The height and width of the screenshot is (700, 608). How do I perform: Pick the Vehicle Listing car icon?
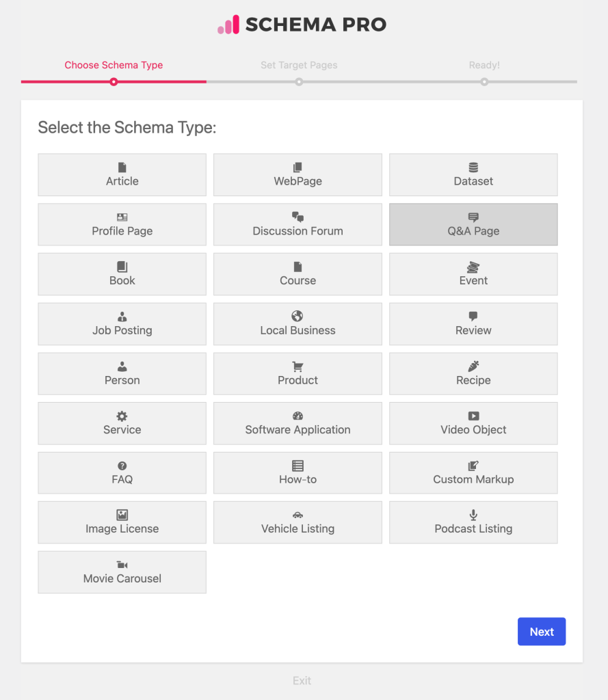click(298, 515)
